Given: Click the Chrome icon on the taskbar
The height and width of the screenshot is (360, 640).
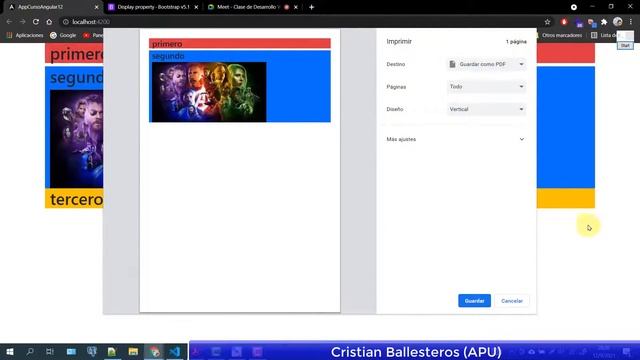Looking at the screenshot, I should pos(154,351).
